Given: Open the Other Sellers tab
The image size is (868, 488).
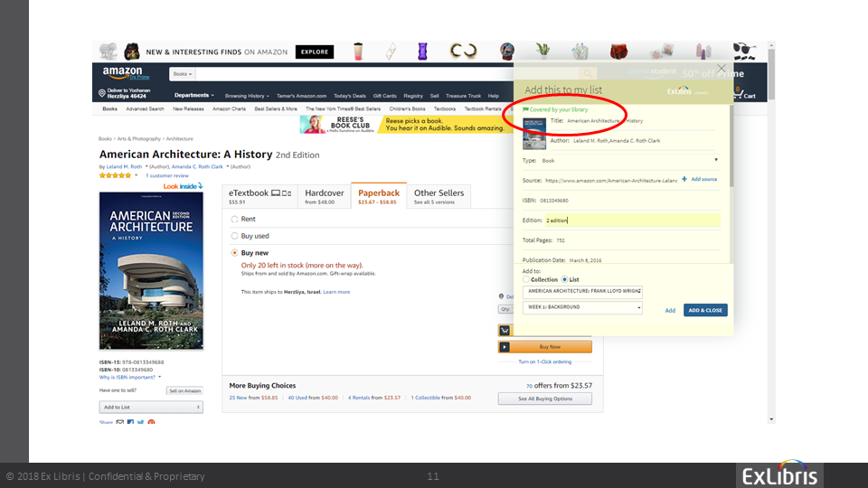Looking at the screenshot, I should (439, 196).
